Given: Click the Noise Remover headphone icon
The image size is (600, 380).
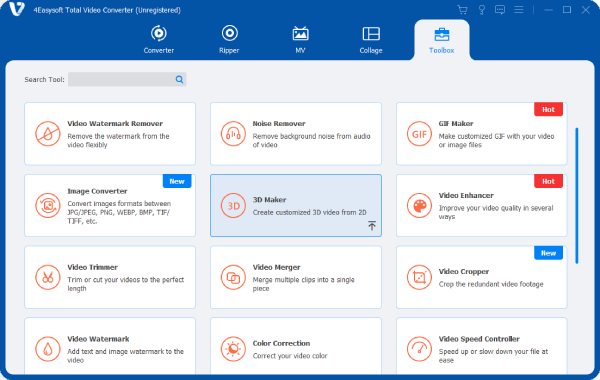Looking at the screenshot, I should point(233,134).
